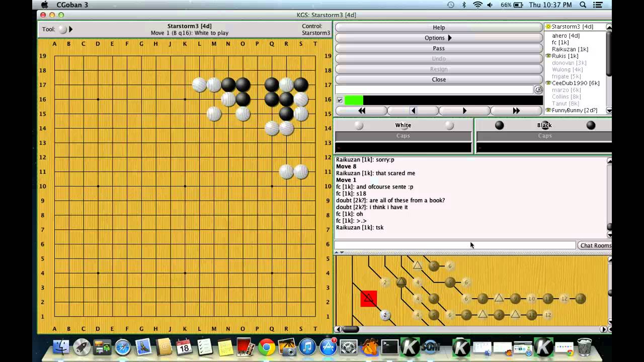Click the round icon beside title field
Screen dimensions: 644x362
click(538, 89)
